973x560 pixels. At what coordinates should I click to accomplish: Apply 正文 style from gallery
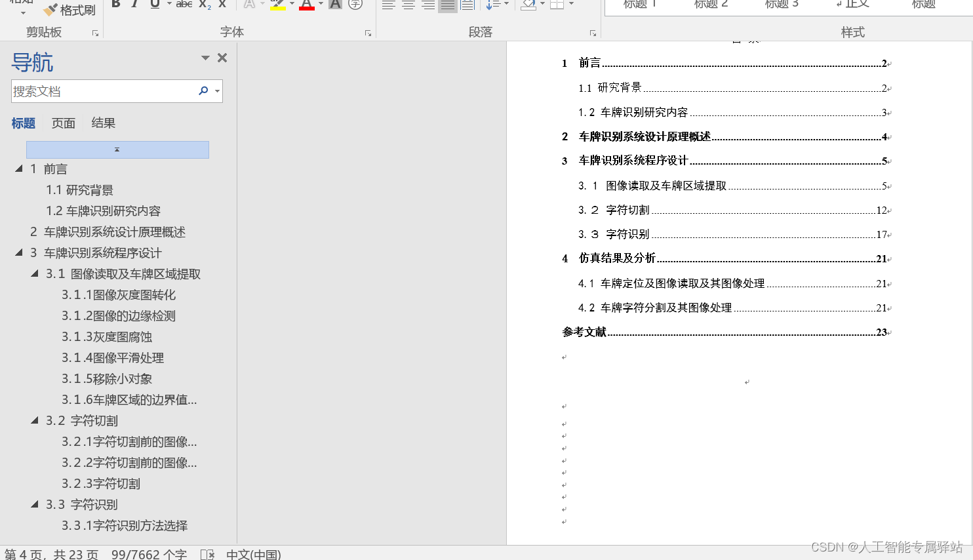pyautogui.click(x=852, y=4)
